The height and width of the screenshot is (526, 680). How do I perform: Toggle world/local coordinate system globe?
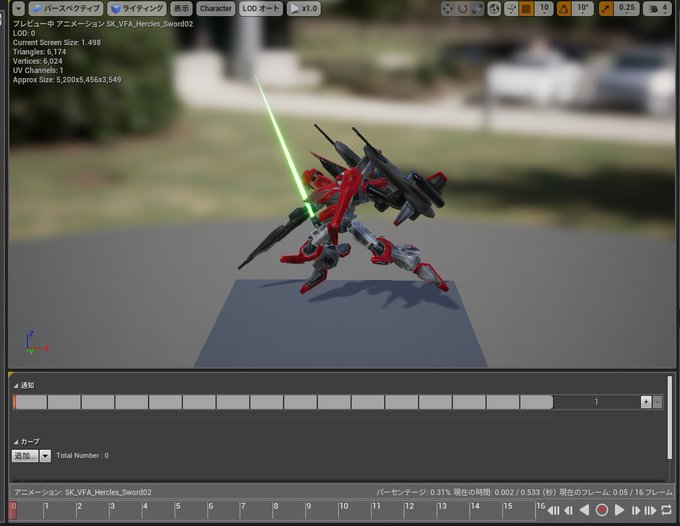(x=494, y=8)
